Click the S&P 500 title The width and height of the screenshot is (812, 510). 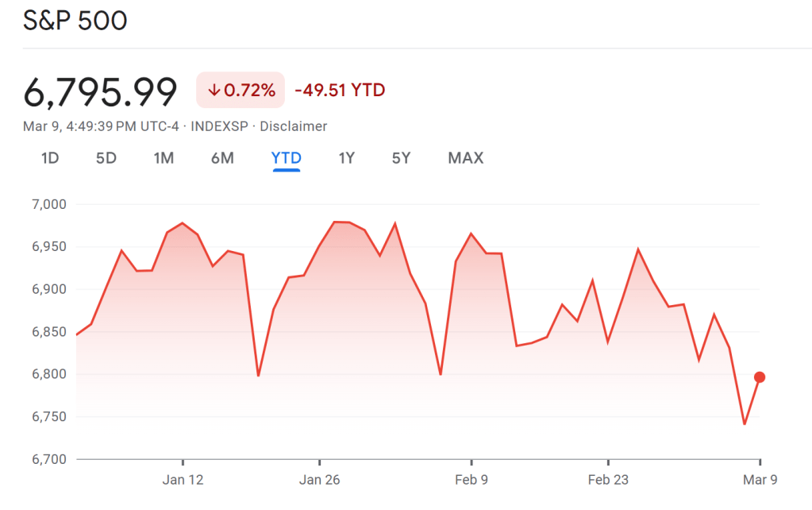click(x=75, y=21)
